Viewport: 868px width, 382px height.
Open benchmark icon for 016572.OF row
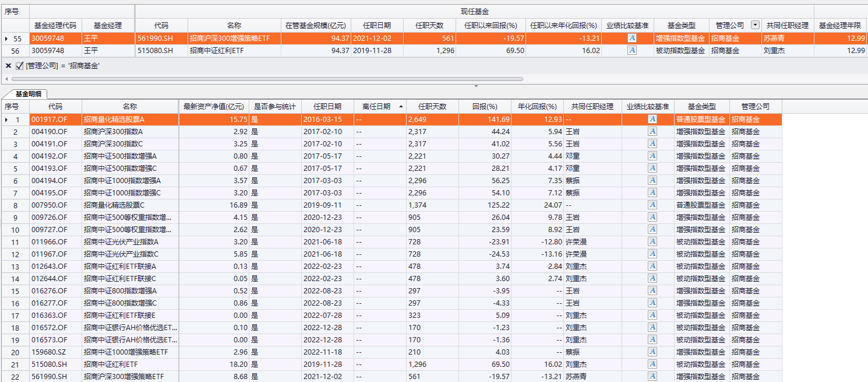pos(652,327)
